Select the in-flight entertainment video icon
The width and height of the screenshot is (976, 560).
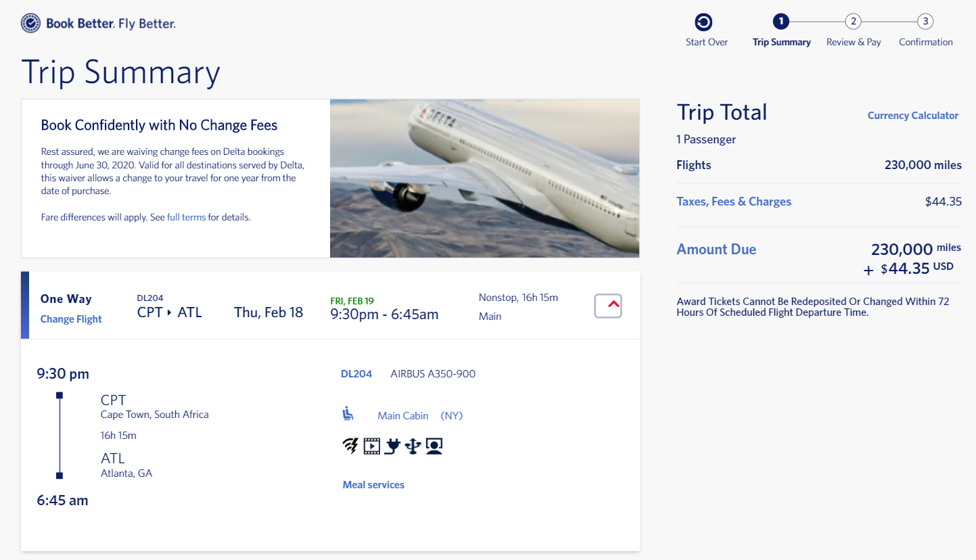pyautogui.click(x=371, y=446)
